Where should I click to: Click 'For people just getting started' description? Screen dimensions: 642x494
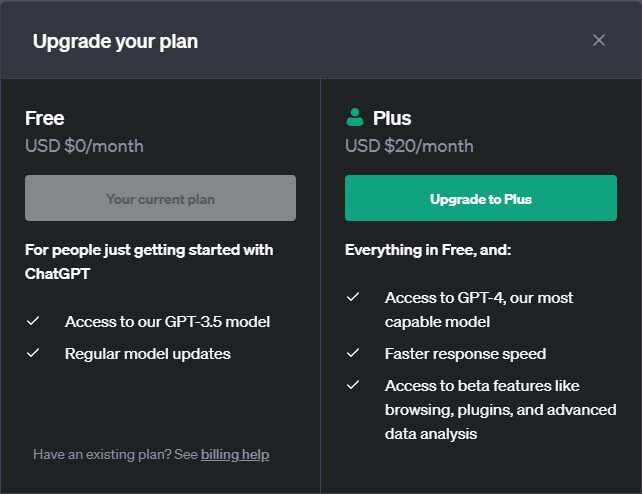tap(149, 249)
